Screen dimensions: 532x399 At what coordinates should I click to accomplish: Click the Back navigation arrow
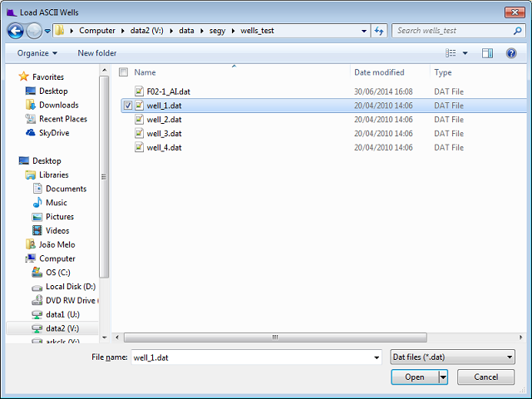coord(15,32)
